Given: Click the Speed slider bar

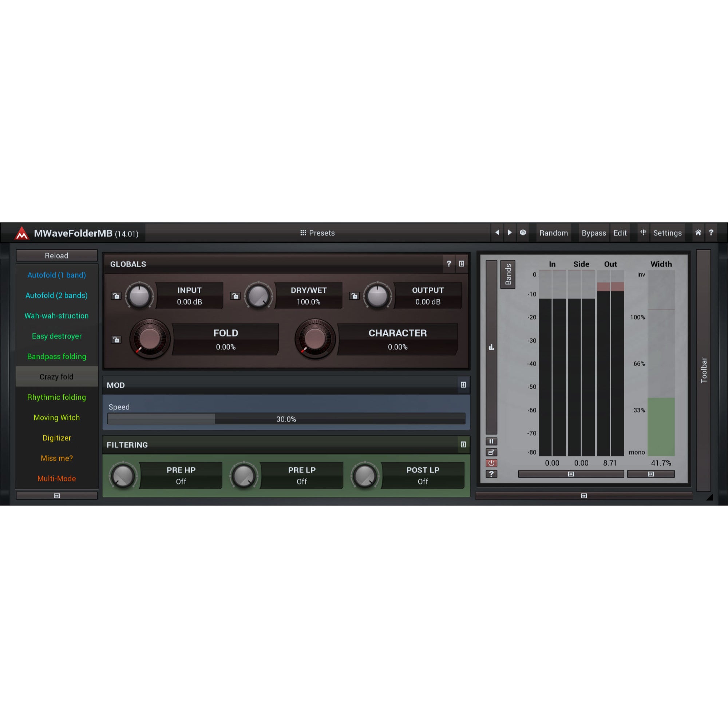Looking at the screenshot, I should (x=286, y=419).
